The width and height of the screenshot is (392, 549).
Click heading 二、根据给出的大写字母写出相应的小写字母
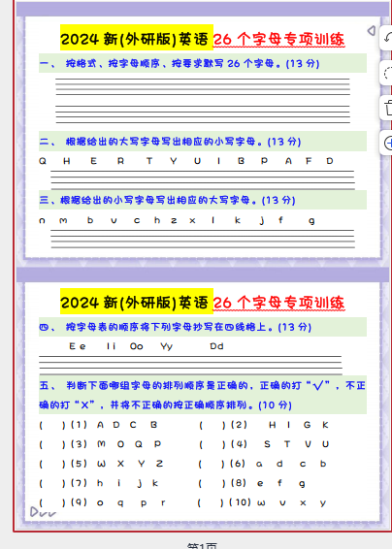click(x=170, y=142)
